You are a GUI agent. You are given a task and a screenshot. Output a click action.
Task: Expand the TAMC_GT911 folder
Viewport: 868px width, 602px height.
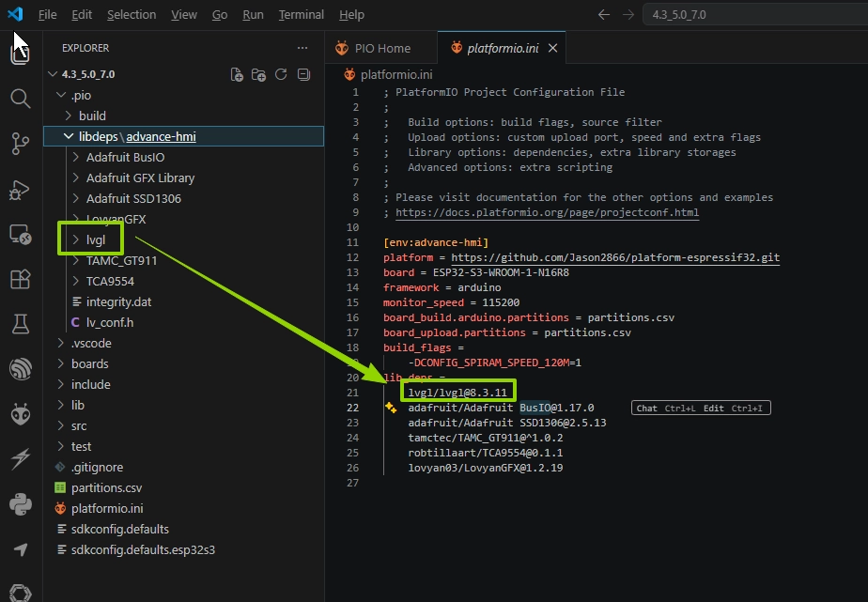(182, 260)
